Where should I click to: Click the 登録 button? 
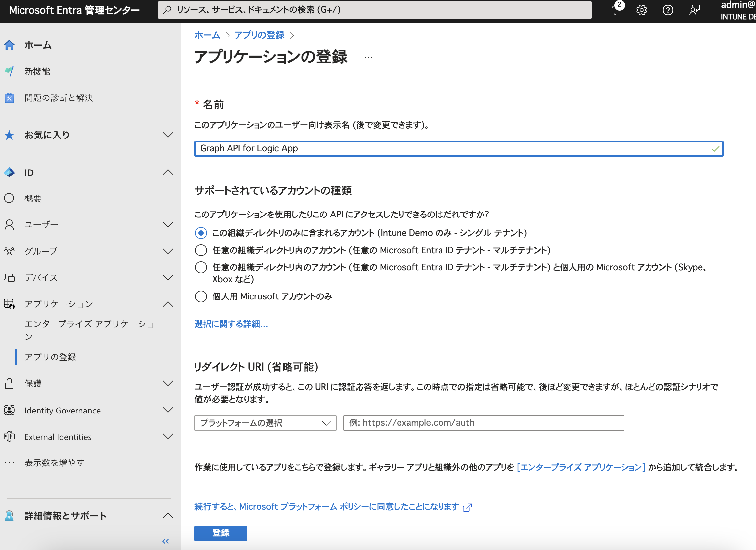pos(221,533)
